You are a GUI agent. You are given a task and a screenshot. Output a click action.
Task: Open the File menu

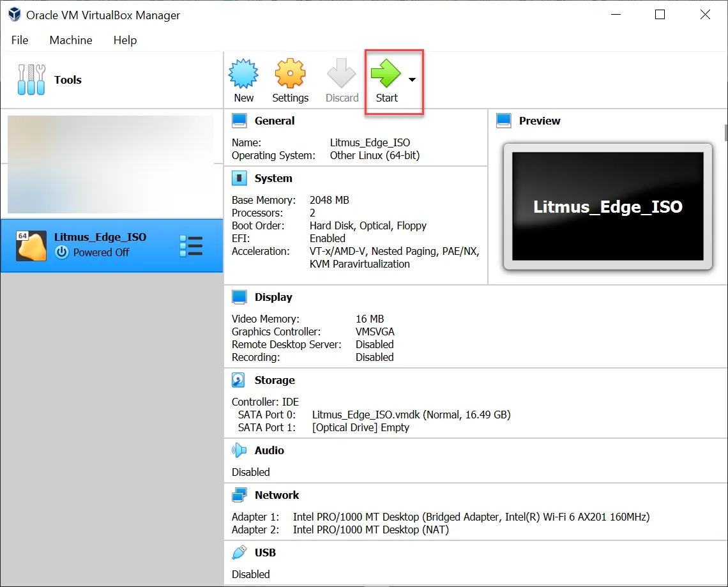(20, 40)
